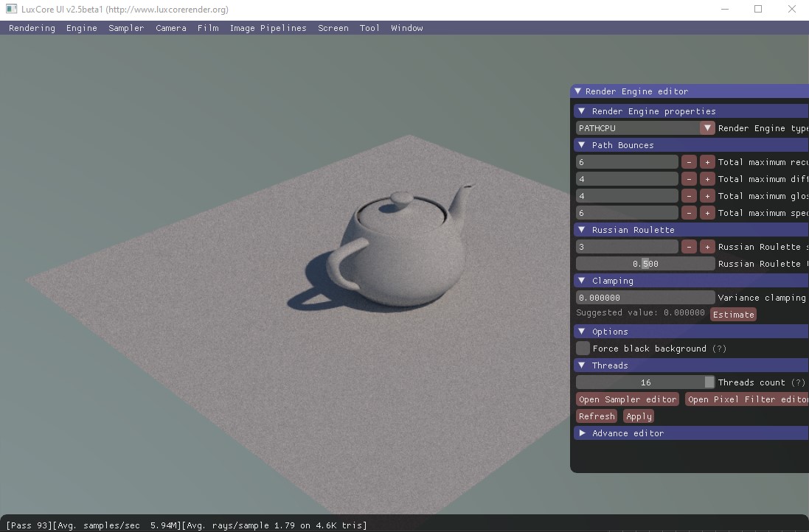
Task: Click plus for Total maximum recursion depth
Action: click(x=706, y=162)
